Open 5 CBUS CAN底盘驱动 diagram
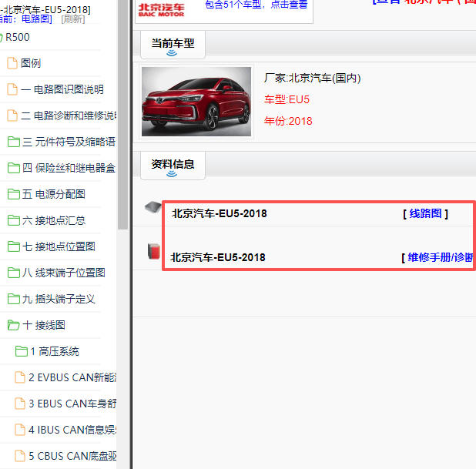This screenshot has height=469, width=476. pyautogui.click(x=72, y=456)
